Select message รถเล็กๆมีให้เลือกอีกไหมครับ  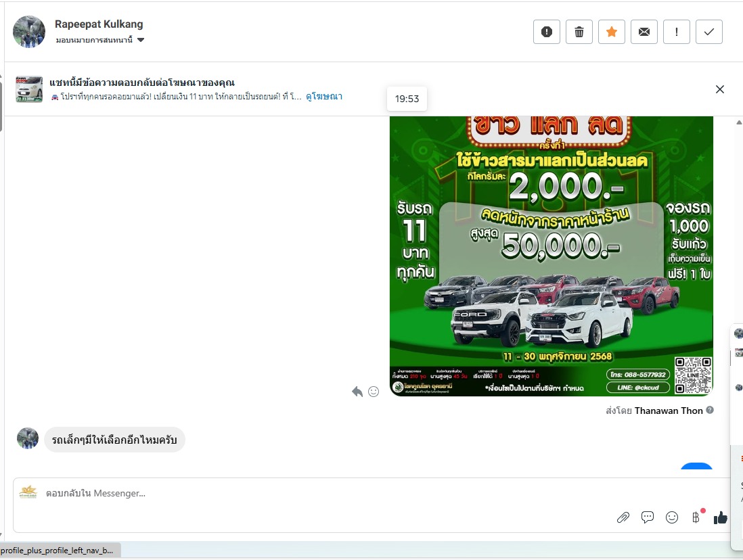point(114,440)
